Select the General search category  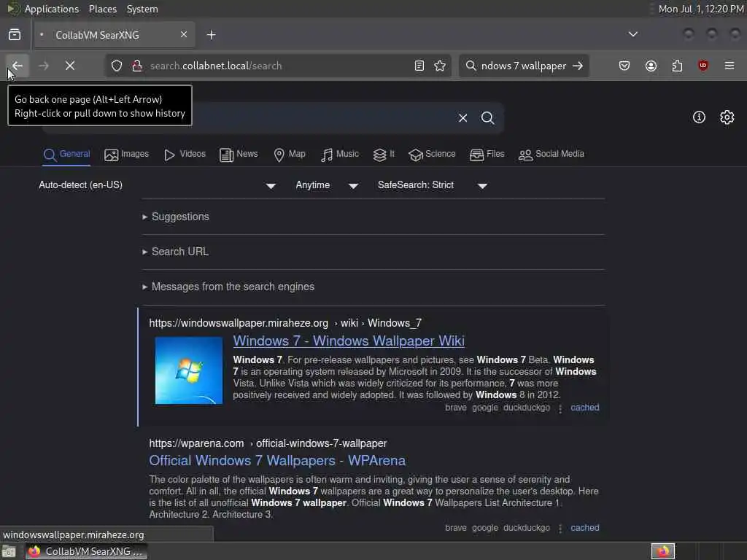pyautogui.click(x=66, y=155)
